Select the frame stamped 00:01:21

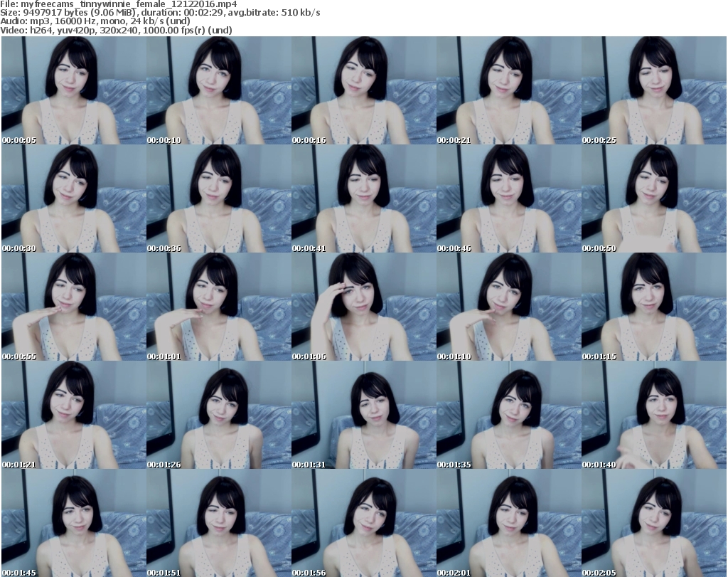pos(74,414)
